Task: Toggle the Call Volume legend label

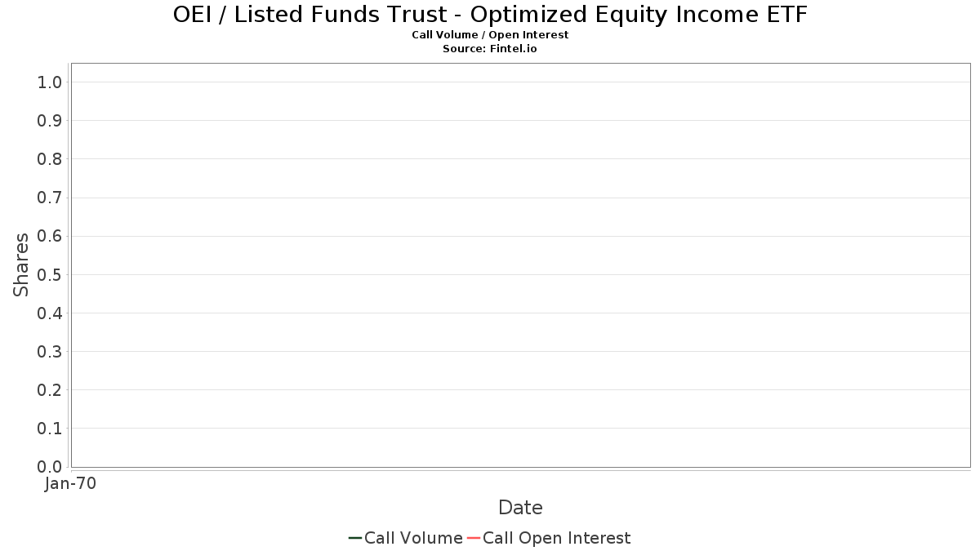Action: click(413, 538)
